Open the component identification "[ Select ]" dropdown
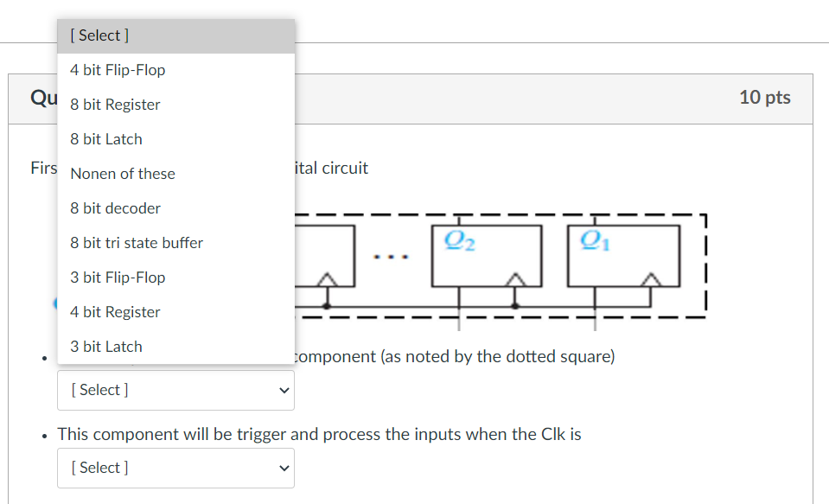 (175, 390)
